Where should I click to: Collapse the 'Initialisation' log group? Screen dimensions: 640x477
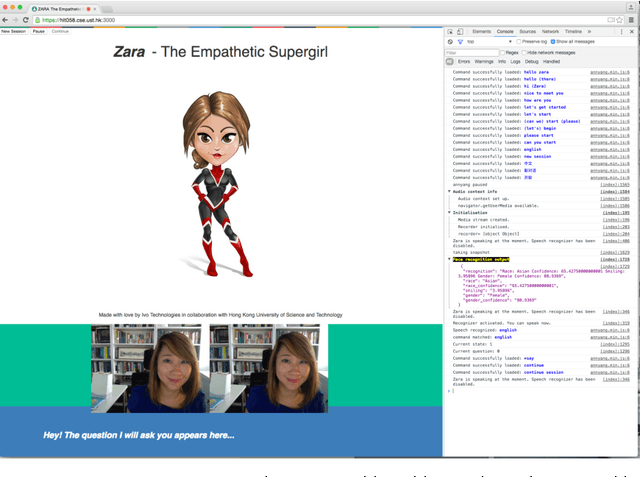point(449,212)
